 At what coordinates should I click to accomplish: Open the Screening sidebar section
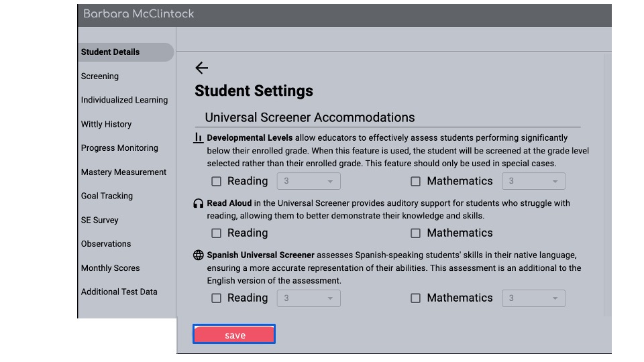(x=100, y=76)
